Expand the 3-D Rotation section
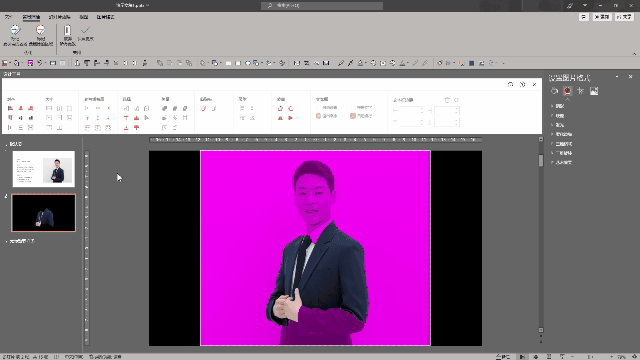This screenshot has height=360, width=640. pos(563,153)
